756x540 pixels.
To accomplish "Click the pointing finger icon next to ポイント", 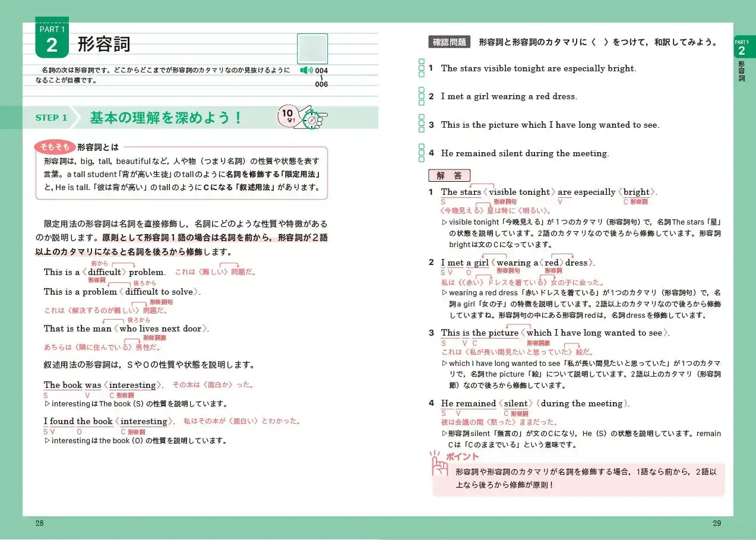I will (x=439, y=464).
